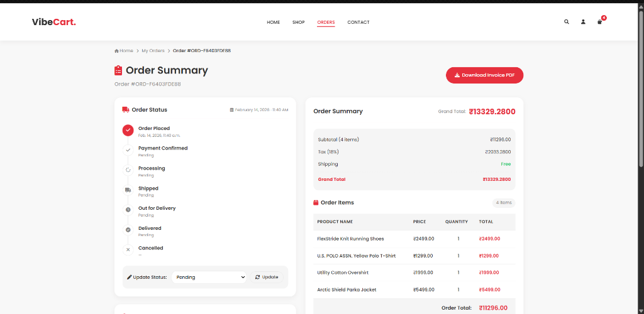Click the QUANTITY column header
Image resolution: width=644 pixels, height=314 pixels.
coord(457,222)
